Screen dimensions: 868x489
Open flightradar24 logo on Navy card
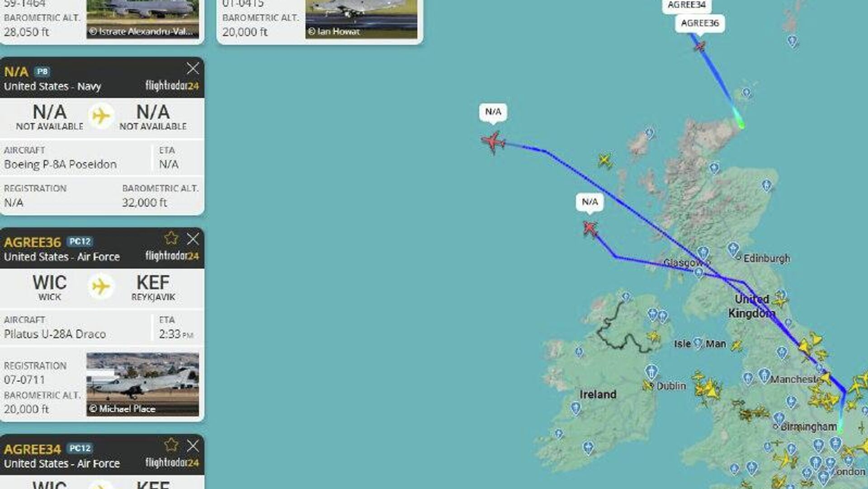pyautogui.click(x=172, y=85)
